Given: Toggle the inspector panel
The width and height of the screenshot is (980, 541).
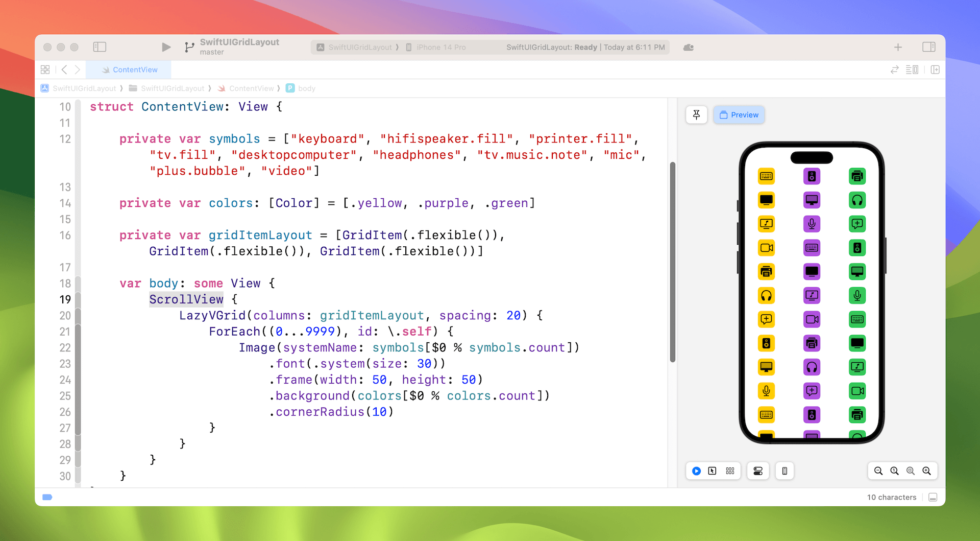Looking at the screenshot, I should (x=929, y=47).
